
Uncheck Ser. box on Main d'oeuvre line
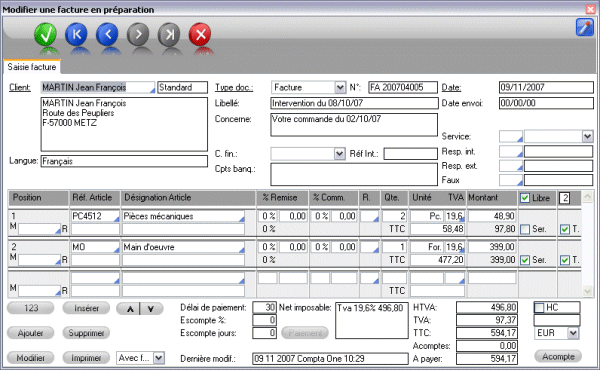(525, 260)
